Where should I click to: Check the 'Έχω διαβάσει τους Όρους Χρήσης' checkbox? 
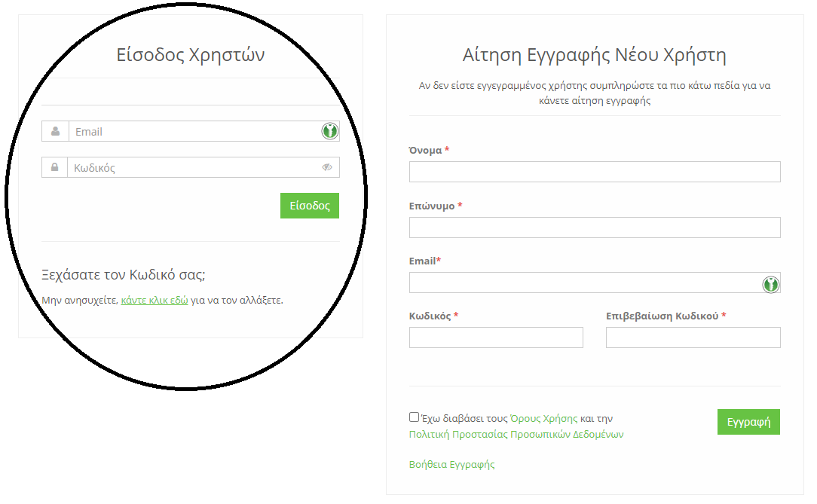point(413,416)
